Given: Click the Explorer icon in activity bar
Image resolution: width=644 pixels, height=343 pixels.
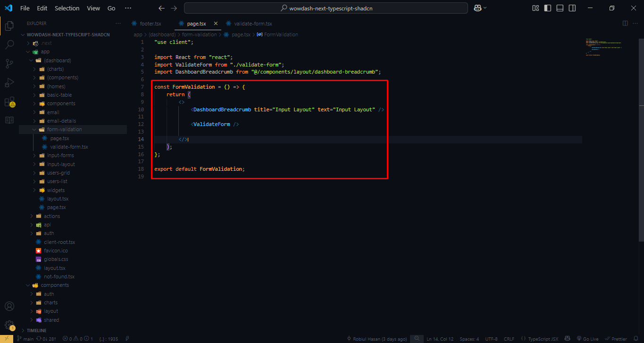Looking at the screenshot, I should coord(9,26).
